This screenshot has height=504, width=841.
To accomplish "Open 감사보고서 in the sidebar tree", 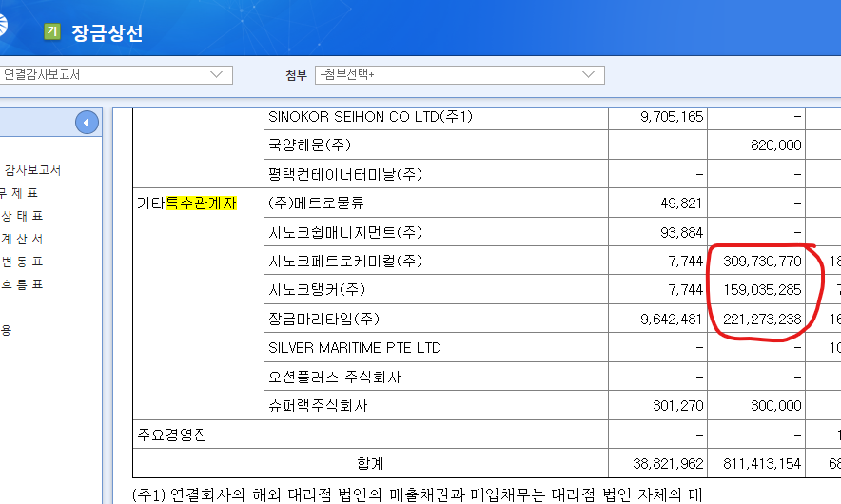I will coord(32,170).
